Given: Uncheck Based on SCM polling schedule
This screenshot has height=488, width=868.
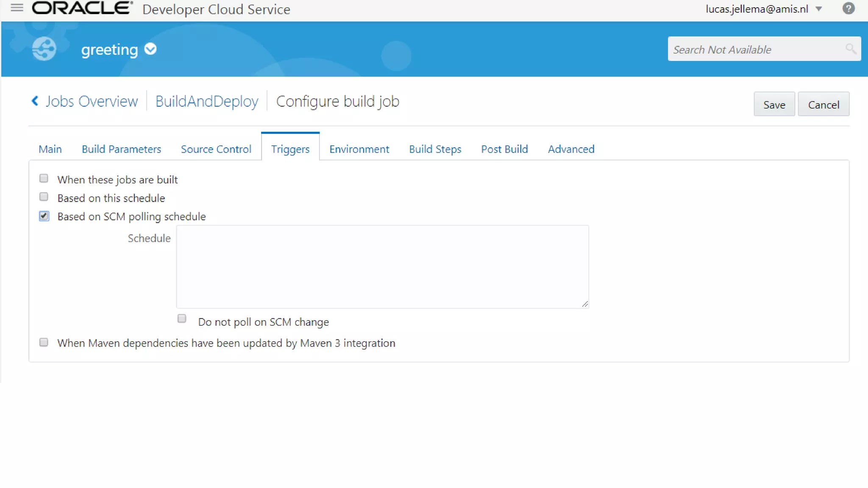Looking at the screenshot, I should tap(44, 216).
